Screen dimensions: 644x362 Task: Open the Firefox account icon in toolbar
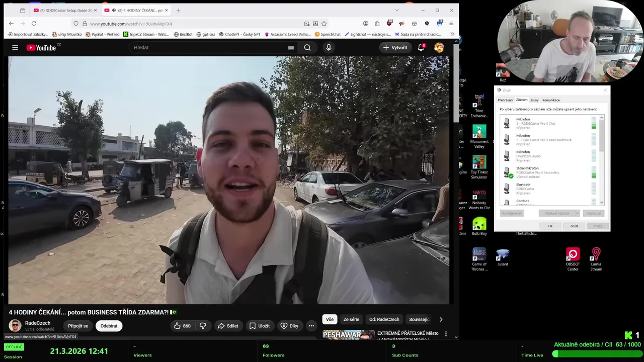[x=366, y=24]
